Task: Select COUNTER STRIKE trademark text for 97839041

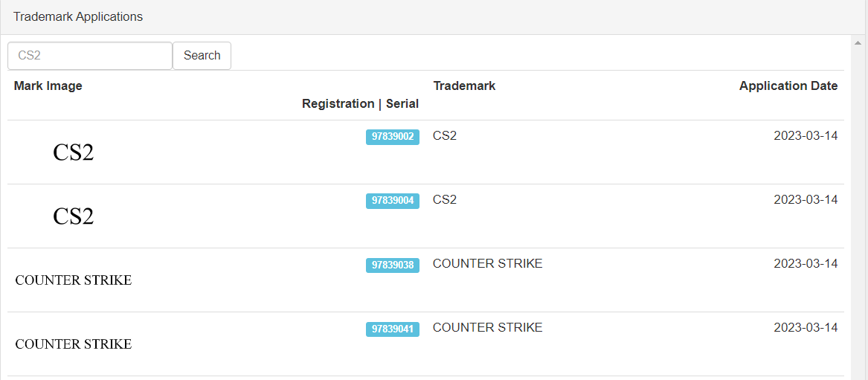Action: point(488,327)
